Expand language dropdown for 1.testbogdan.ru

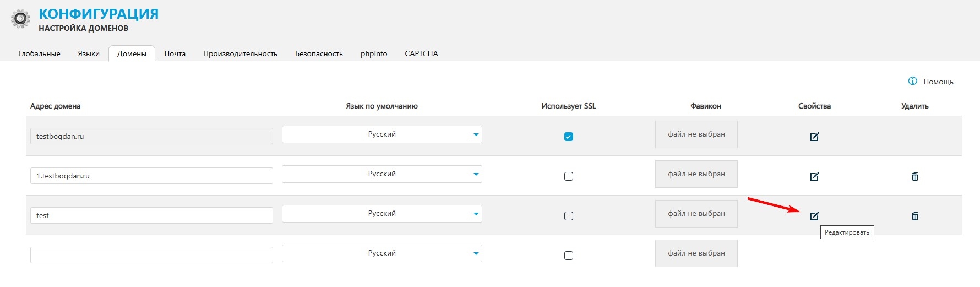pyautogui.click(x=382, y=174)
